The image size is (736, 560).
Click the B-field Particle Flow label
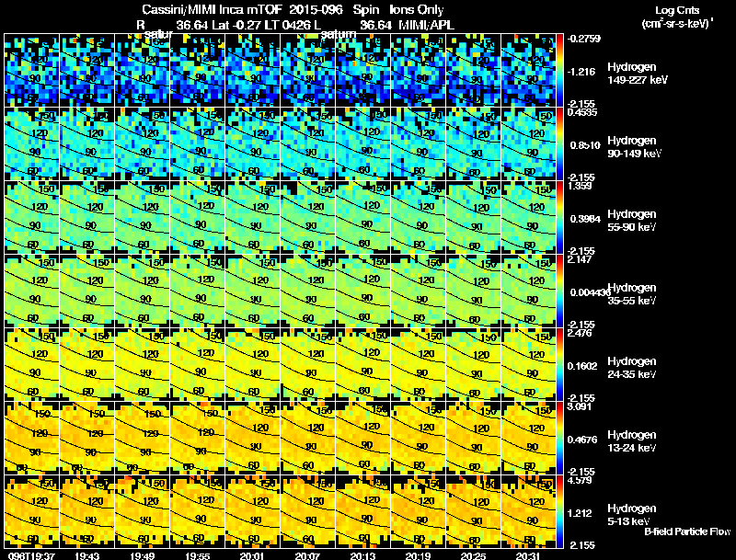(687, 531)
